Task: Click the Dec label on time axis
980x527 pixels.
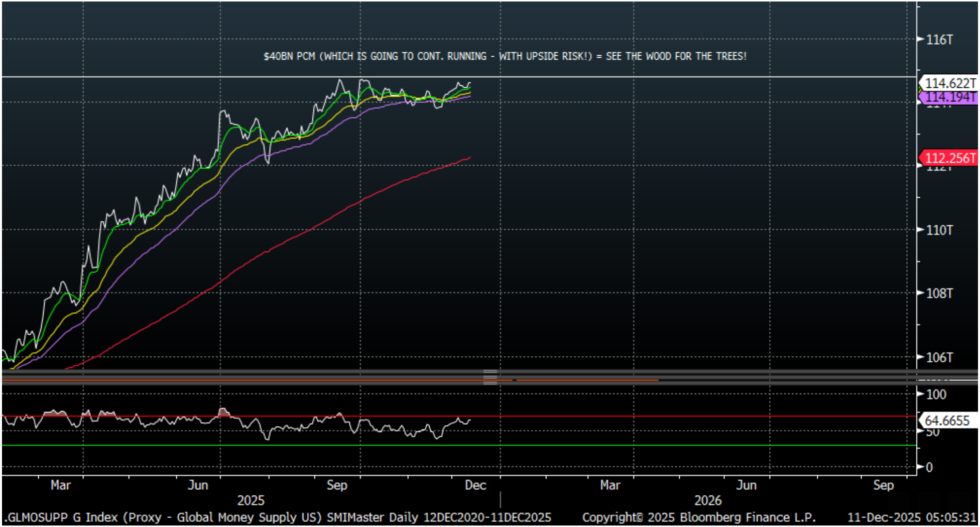Action: coord(475,485)
